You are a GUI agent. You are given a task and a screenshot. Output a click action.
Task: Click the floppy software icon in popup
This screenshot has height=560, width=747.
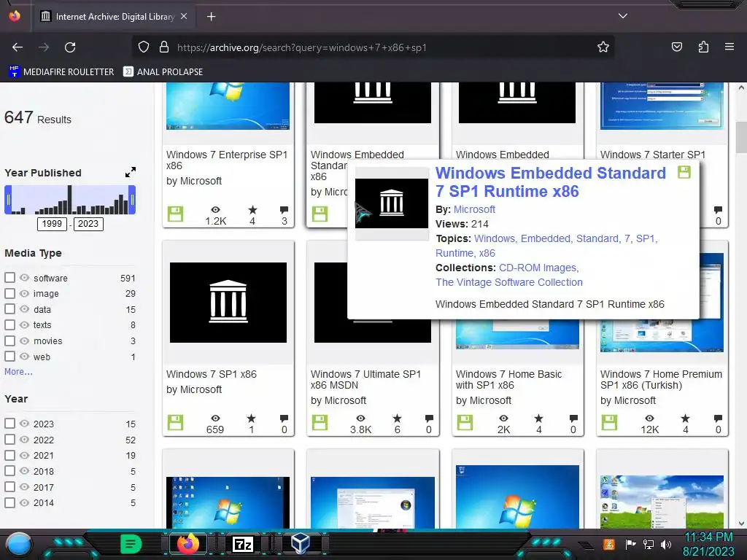[x=684, y=172]
